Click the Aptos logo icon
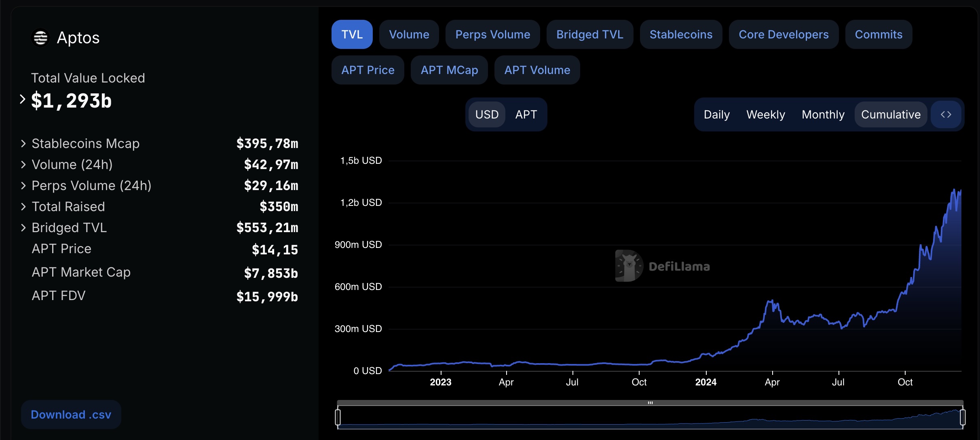Image resolution: width=980 pixels, height=440 pixels. click(x=40, y=38)
